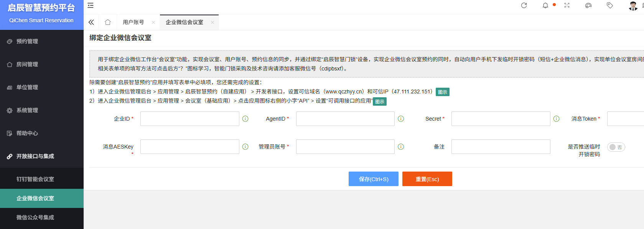
Task: Open 微信公众号集成 submenu item
Action: (42, 218)
